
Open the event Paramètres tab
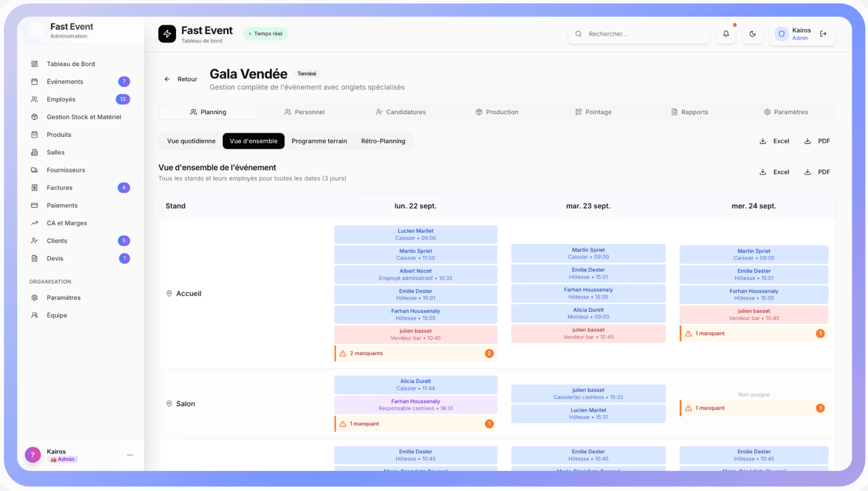[786, 112]
